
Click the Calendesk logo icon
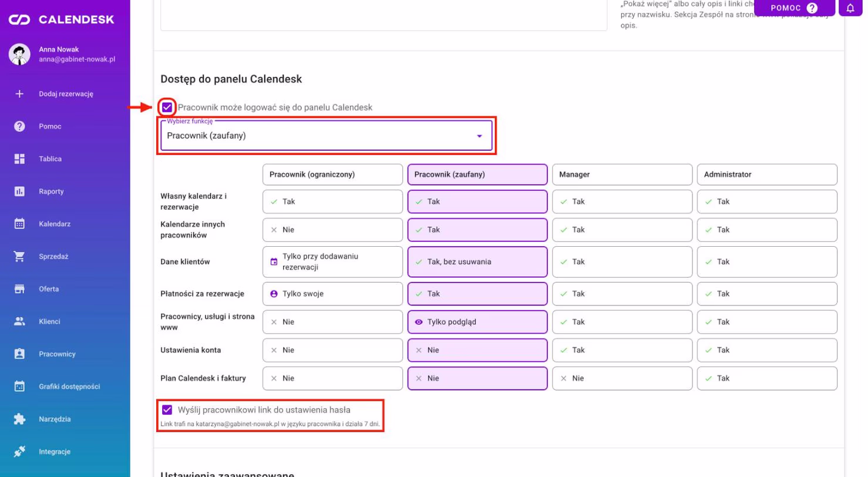20,20
